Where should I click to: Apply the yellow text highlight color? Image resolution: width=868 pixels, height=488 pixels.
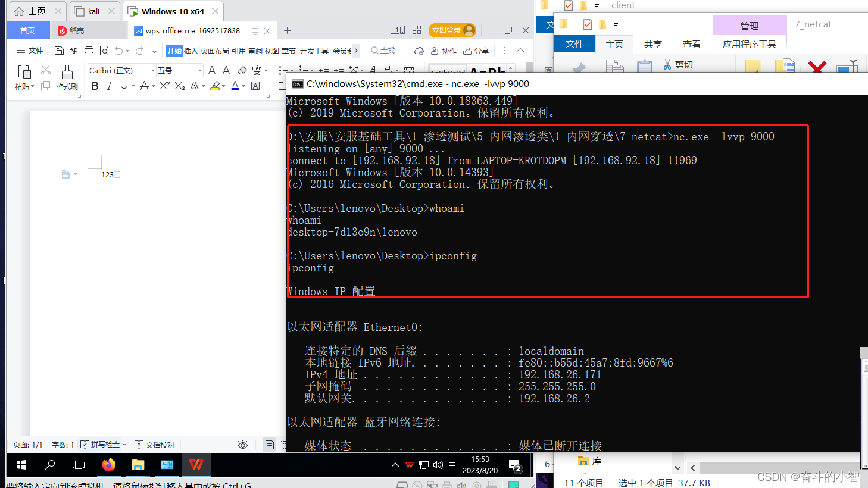click(215, 86)
